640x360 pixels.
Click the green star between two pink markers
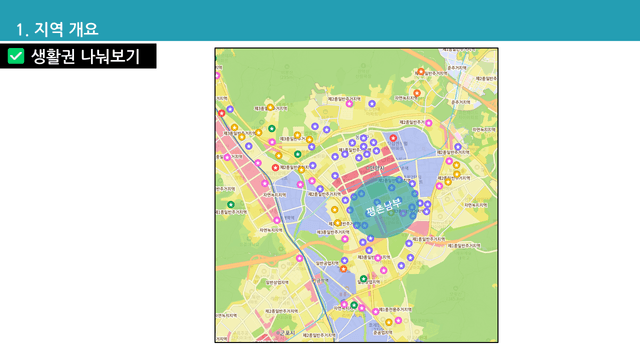pyautogui.click(x=354, y=305)
